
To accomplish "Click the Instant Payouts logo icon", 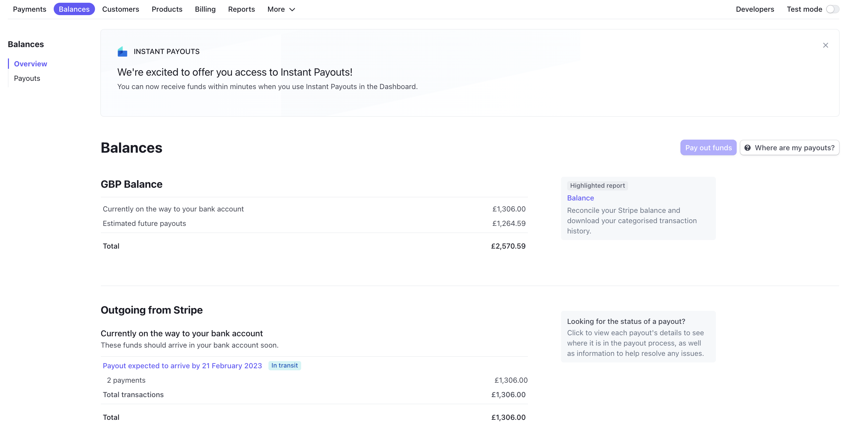I will click(x=122, y=52).
